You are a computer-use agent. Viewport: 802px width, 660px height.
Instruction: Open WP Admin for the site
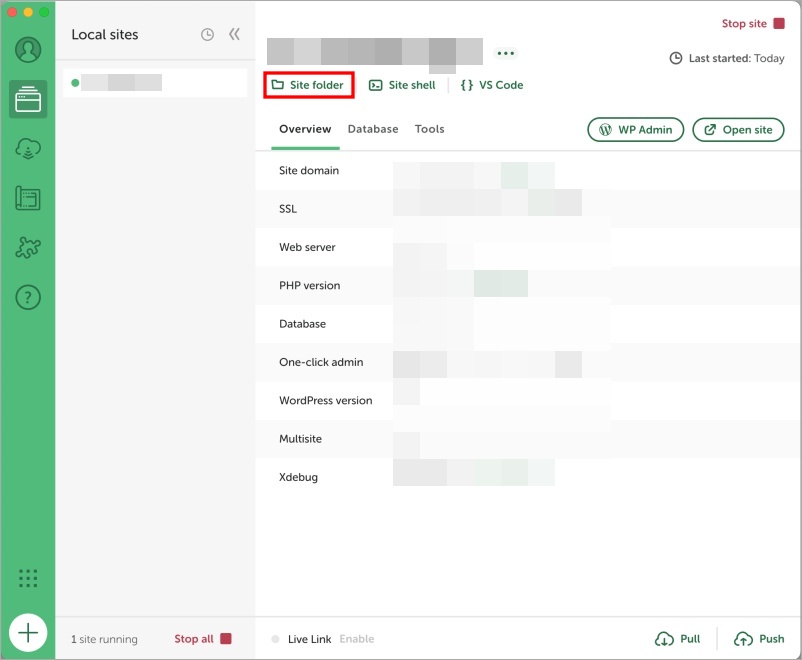[635, 129]
